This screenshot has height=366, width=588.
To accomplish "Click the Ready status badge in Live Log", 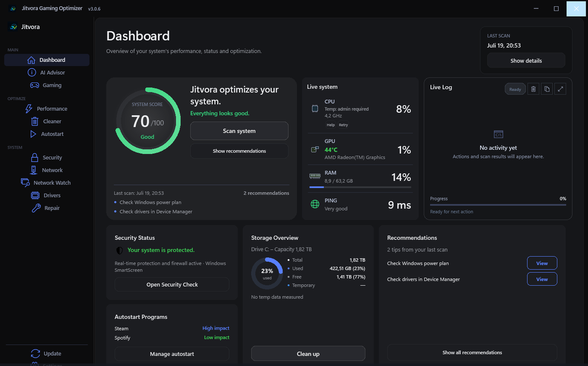I will (x=515, y=89).
